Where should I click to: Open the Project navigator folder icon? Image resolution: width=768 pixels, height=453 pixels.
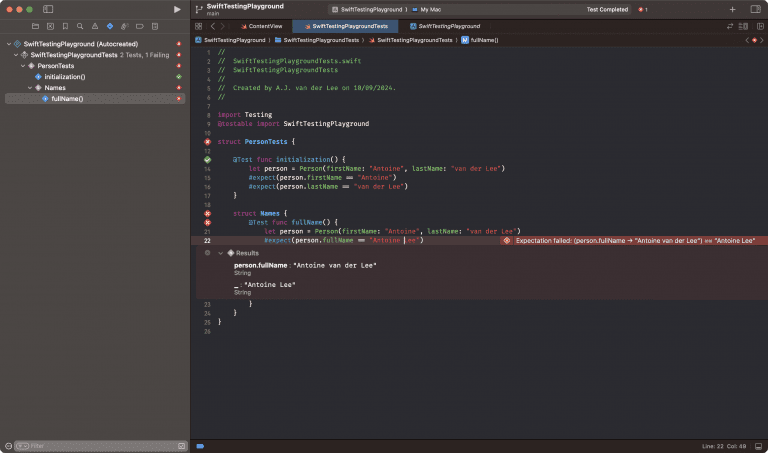coord(35,26)
